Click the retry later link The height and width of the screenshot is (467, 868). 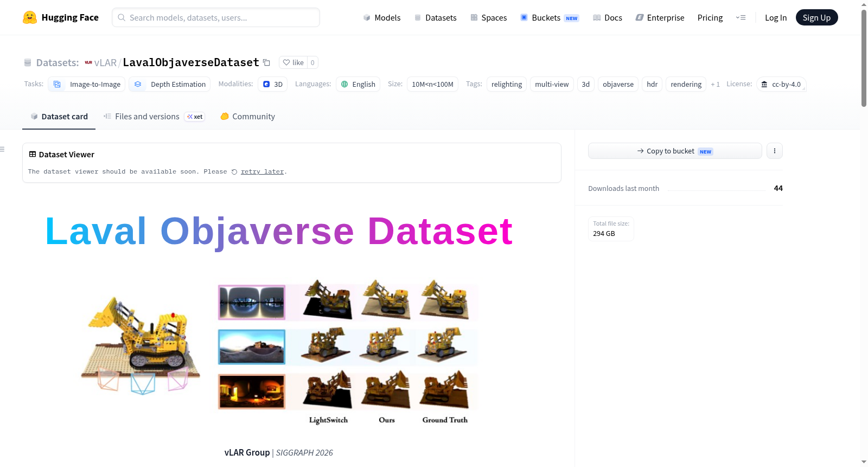262,171
